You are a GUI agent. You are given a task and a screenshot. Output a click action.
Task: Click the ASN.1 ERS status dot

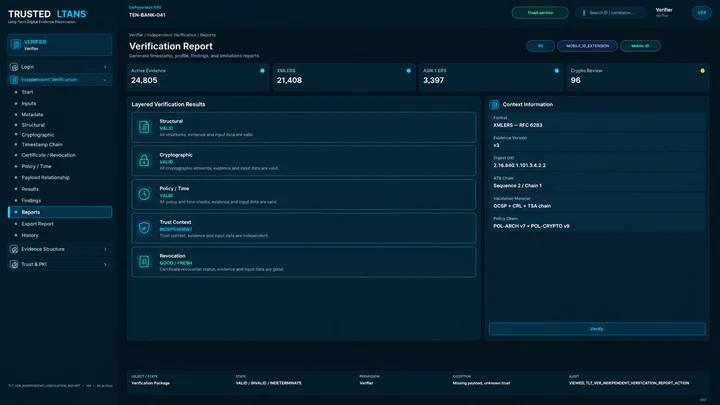[x=557, y=71]
